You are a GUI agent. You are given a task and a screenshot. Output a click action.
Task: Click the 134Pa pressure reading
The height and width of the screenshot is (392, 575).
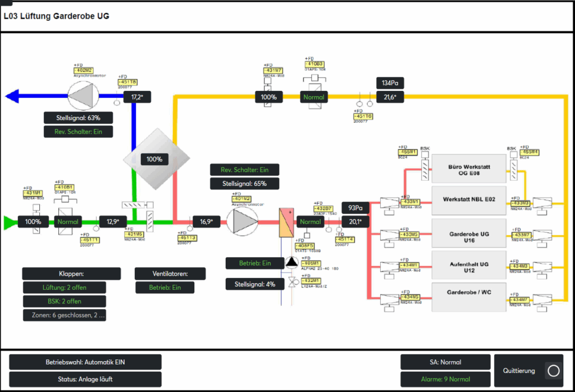click(x=390, y=83)
